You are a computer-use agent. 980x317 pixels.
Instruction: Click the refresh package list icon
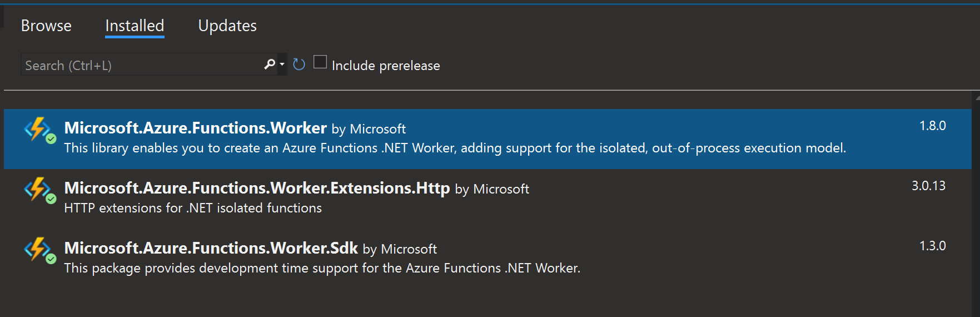click(x=299, y=65)
